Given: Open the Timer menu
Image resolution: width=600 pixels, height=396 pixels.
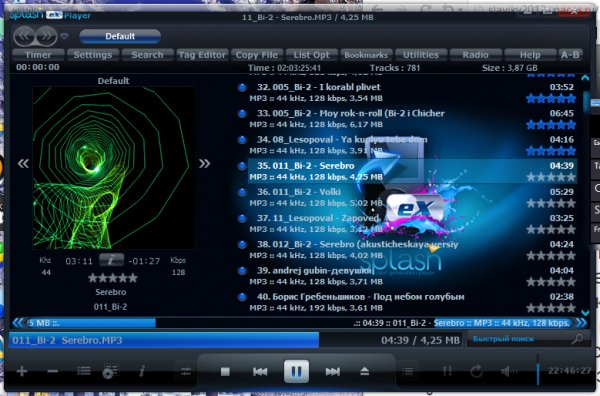Looking at the screenshot, I should pyautogui.click(x=38, y=55).
